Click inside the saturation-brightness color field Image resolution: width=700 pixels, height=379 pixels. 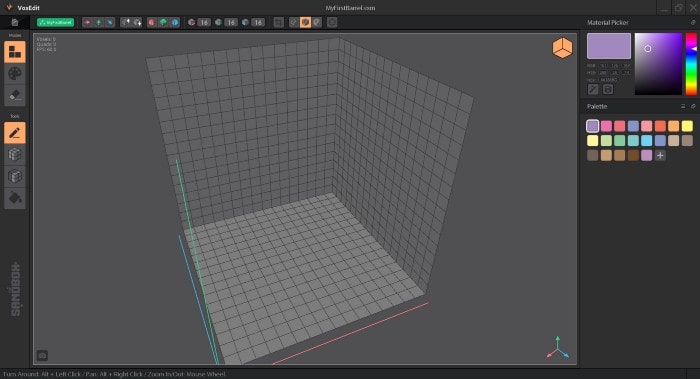658,64
